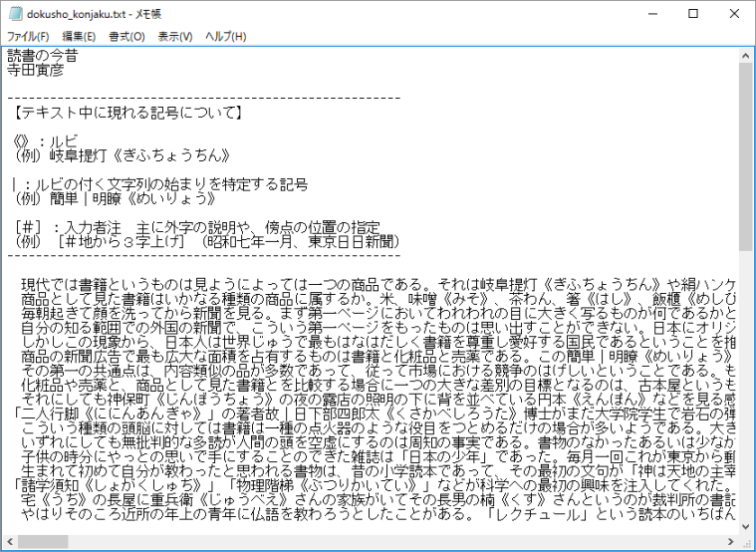Click the paragraph starting 商品の新聞広告で
Image resolution: width=756 pixels, height=552 pixels.
[378, 357]
